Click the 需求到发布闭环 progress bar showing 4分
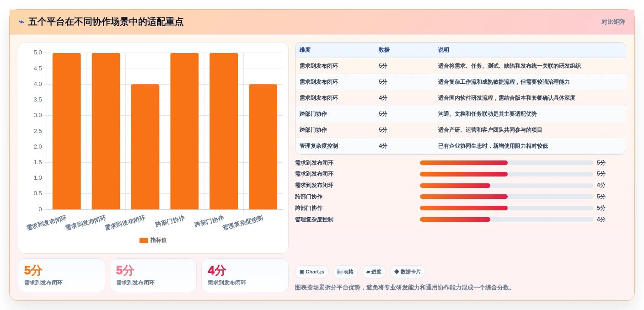Viewport: 644px width, 310px height. (x=506, y=186)
